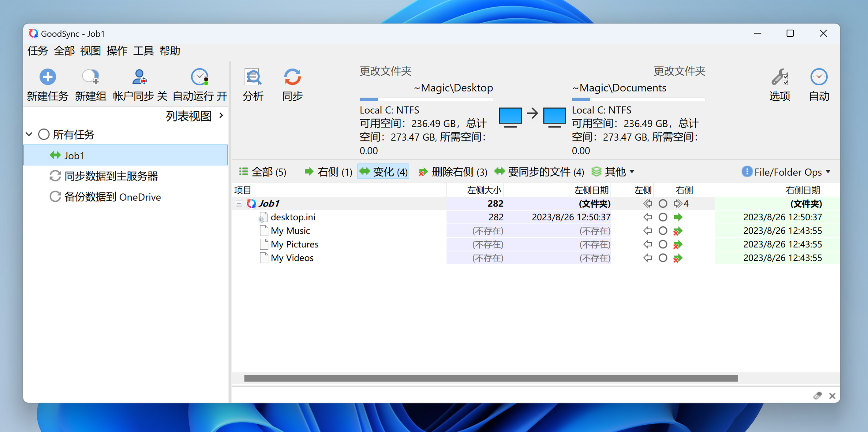Viewport: 868px width, 432px height.
Task: Click the New Job (新建任务) plus icon
Action: (47, 77)
